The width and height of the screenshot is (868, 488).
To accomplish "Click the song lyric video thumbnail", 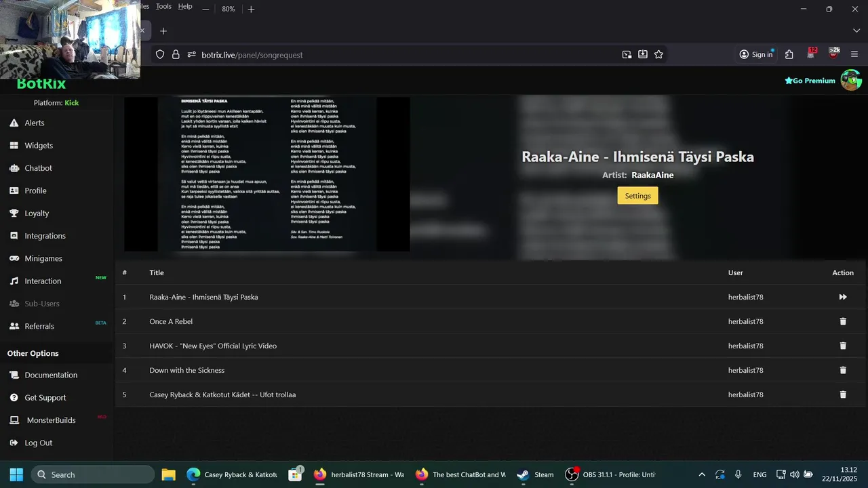I will pos(267,174).
